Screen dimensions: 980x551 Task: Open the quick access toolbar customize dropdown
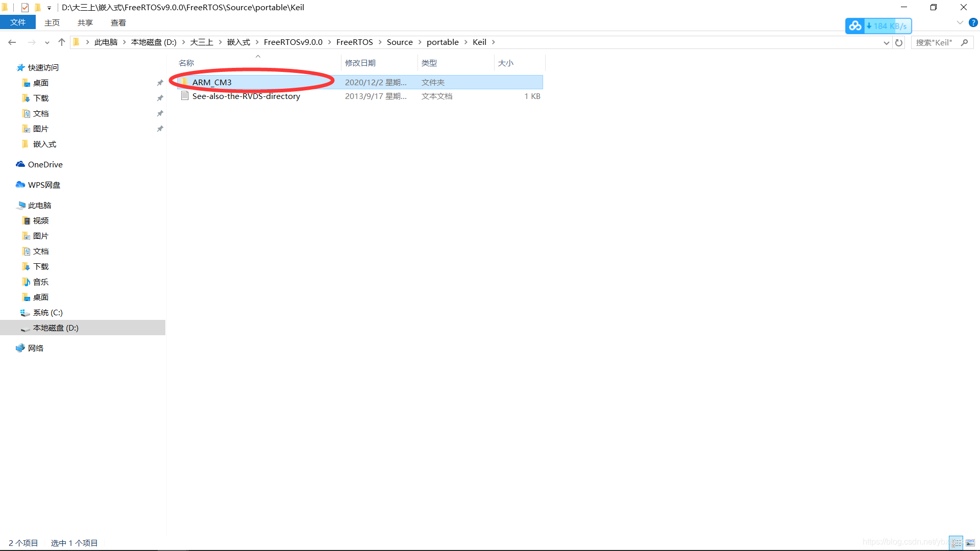49,8
